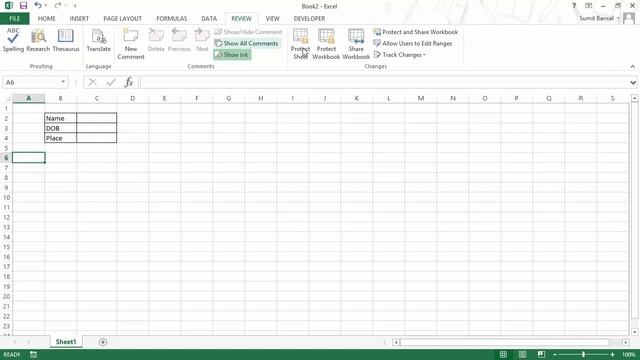The width and height of the screenshot is (640, 360).
Task: Open Allow Users to Edit Ranges
Action: pyautogui.click(x=413, y=43)
